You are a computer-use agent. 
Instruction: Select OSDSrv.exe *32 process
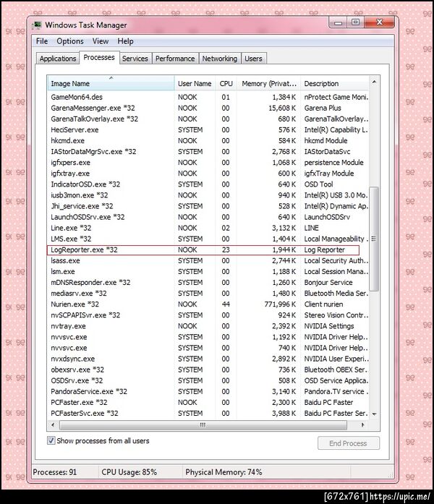[208, 381]
